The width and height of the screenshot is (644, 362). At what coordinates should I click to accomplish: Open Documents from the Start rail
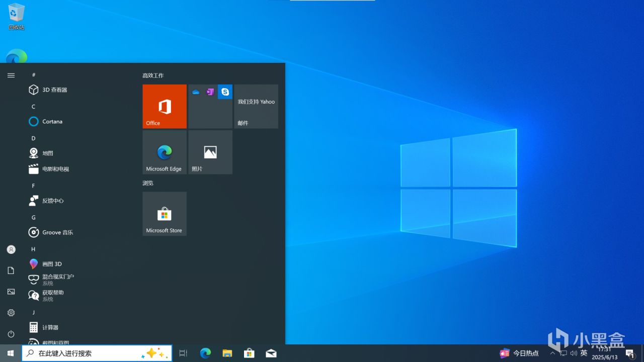11,270
